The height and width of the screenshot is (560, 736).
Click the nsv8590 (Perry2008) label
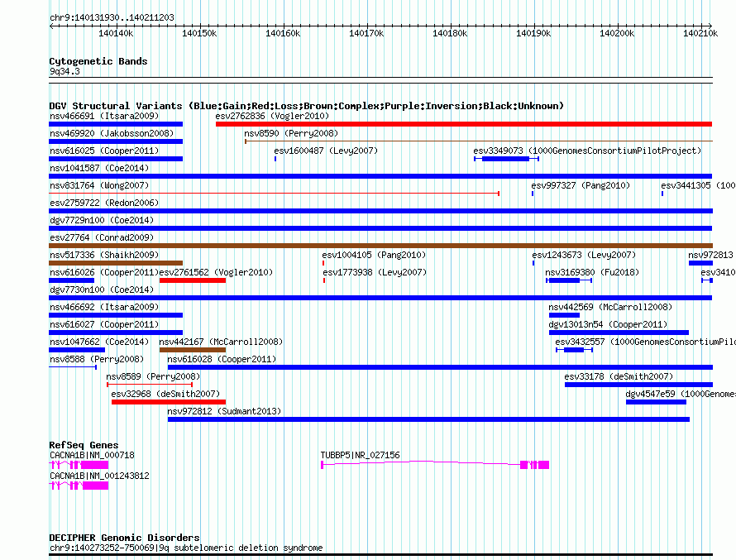pos(291,133)
